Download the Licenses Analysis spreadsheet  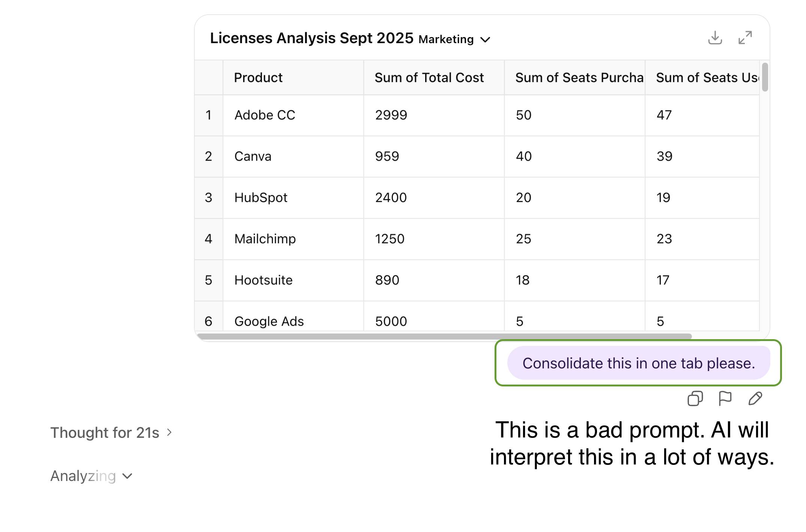tap(715, 38)
